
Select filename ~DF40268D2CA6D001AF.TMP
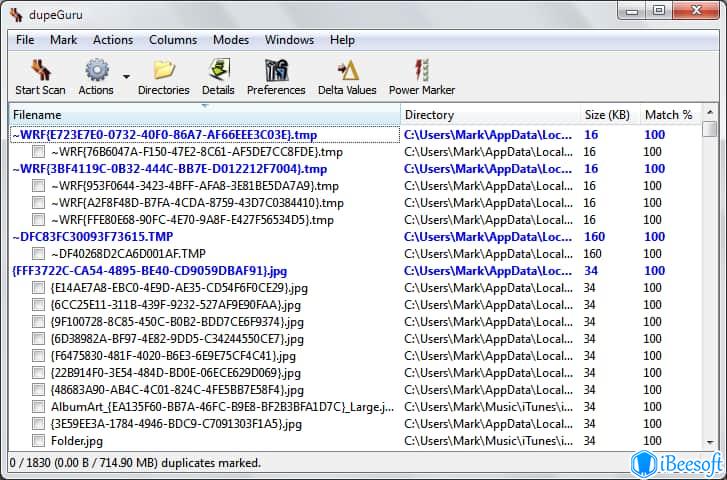click(128, 254)
